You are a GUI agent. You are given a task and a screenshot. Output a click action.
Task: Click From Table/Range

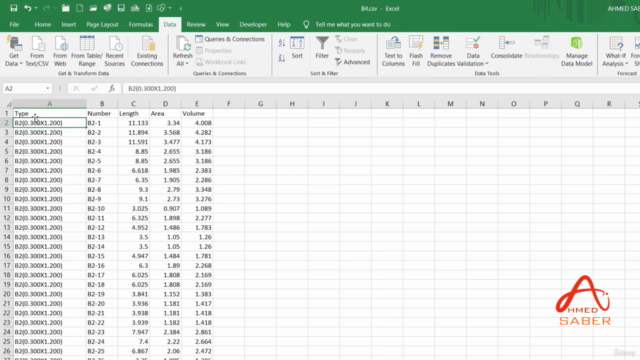tap(87, 51)
